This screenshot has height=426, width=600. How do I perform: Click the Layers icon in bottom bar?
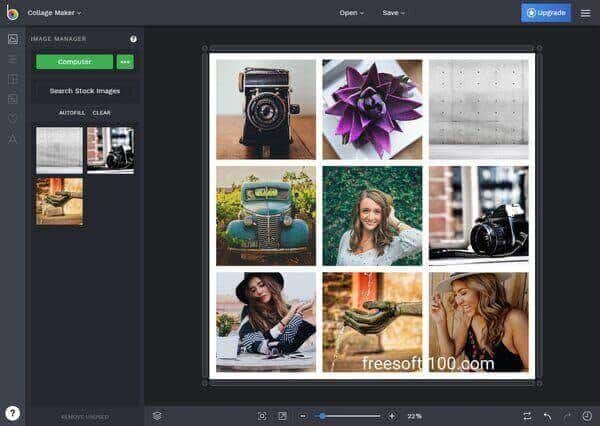point(157,415)
